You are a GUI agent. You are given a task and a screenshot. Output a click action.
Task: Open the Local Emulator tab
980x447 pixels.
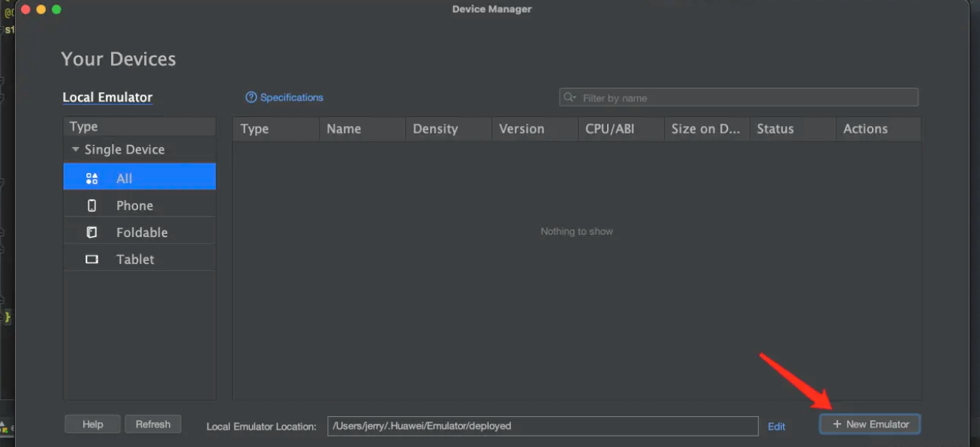107,97
